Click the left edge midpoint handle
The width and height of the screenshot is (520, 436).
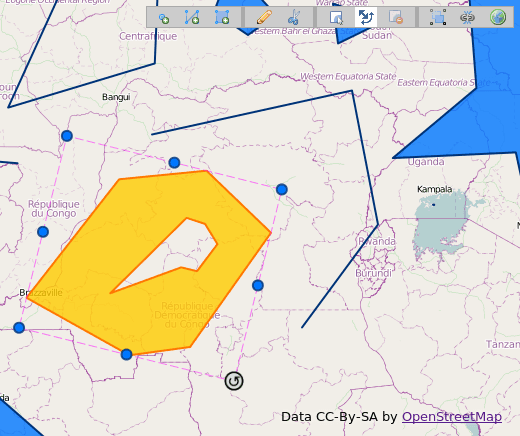click(43, 232)
